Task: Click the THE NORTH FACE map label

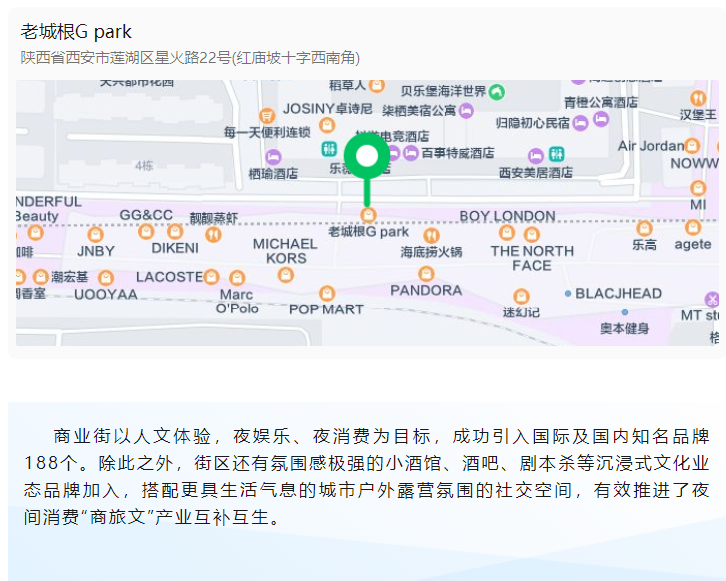Action: tap(532, 258)
